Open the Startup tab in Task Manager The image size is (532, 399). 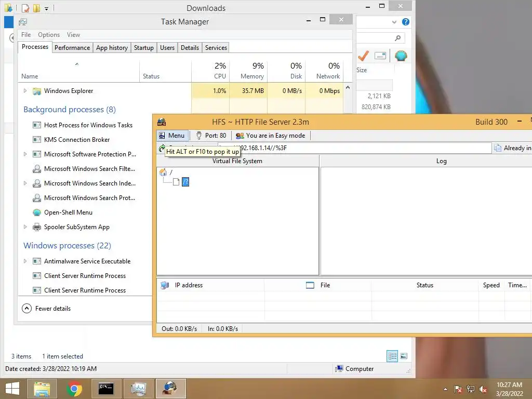coord(143,47)
